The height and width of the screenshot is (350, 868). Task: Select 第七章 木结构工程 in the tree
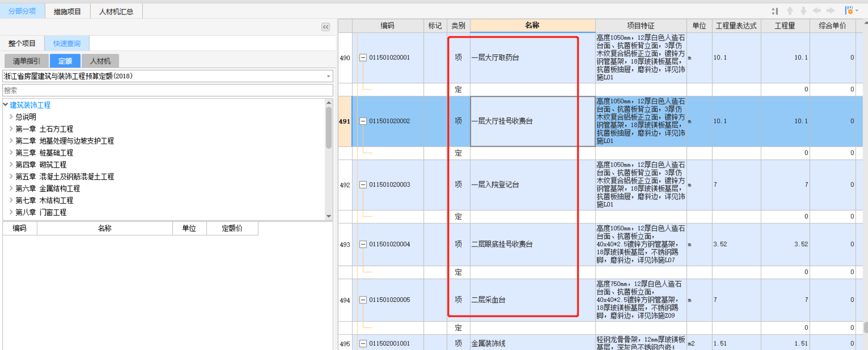click(44, 200)
